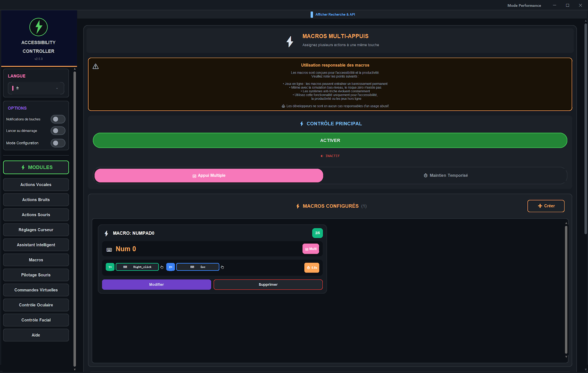Click the keyboard icon beside Num 0

(x=109, y=249)
